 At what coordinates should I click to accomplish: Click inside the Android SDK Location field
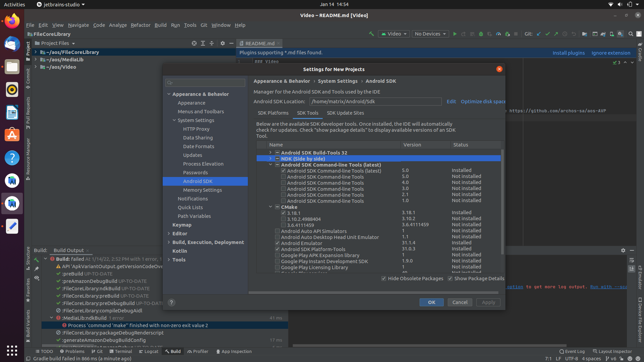(x=375, y=101)
